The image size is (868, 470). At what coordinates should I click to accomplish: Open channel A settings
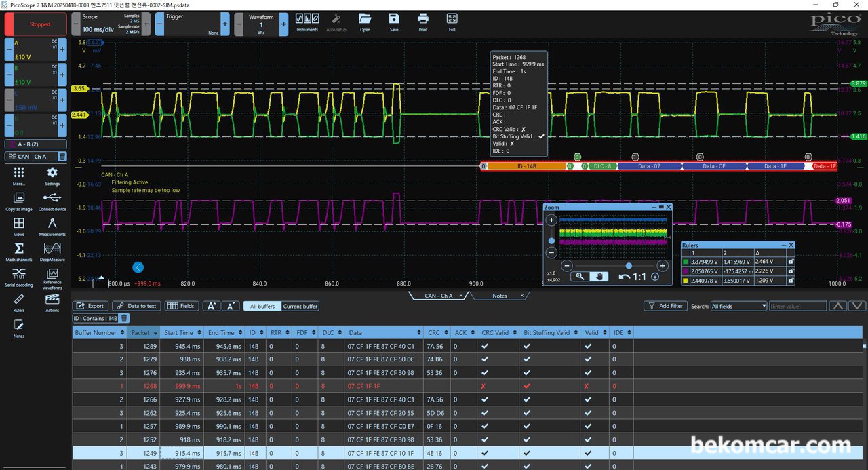(x=35, y=50)
